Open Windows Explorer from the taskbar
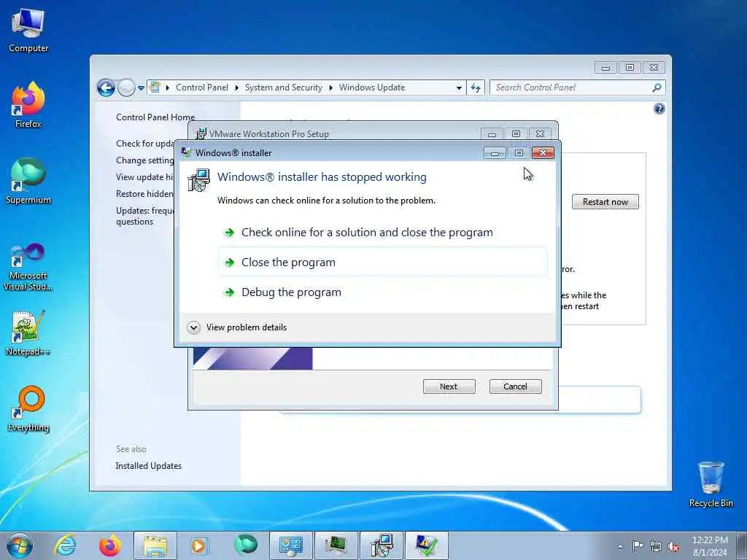The height and width of the screenshot is (560, 747). coord(155,545)
